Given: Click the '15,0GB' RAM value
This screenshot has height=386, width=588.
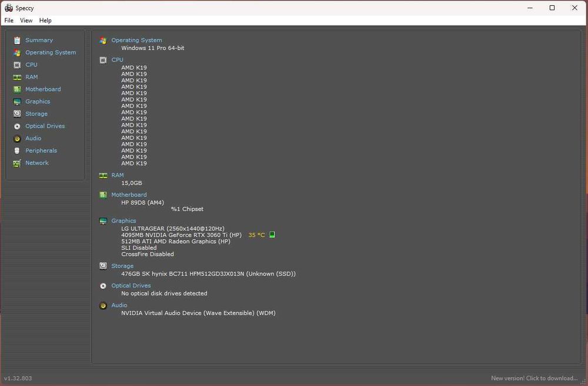Looking at the screenshot, I should tap(132, 183).
